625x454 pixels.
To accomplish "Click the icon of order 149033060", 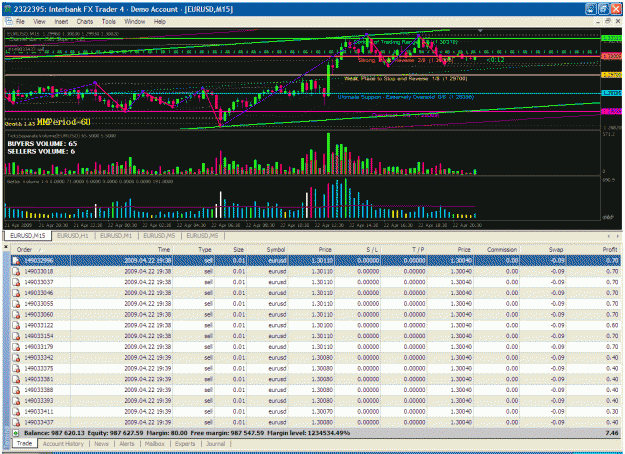I will click(16, 314).
